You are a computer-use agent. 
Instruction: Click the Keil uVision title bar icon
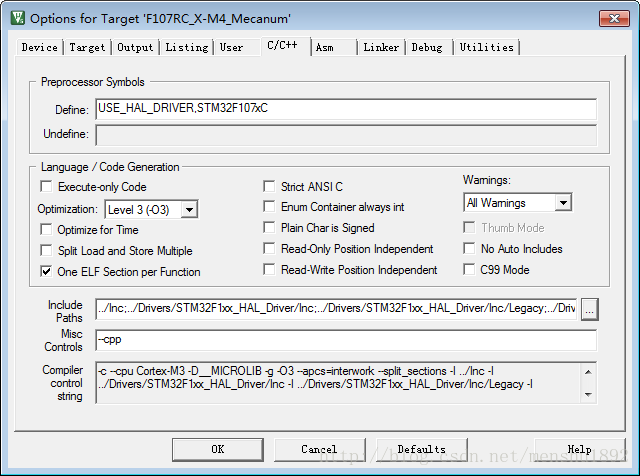pos(18,18)
